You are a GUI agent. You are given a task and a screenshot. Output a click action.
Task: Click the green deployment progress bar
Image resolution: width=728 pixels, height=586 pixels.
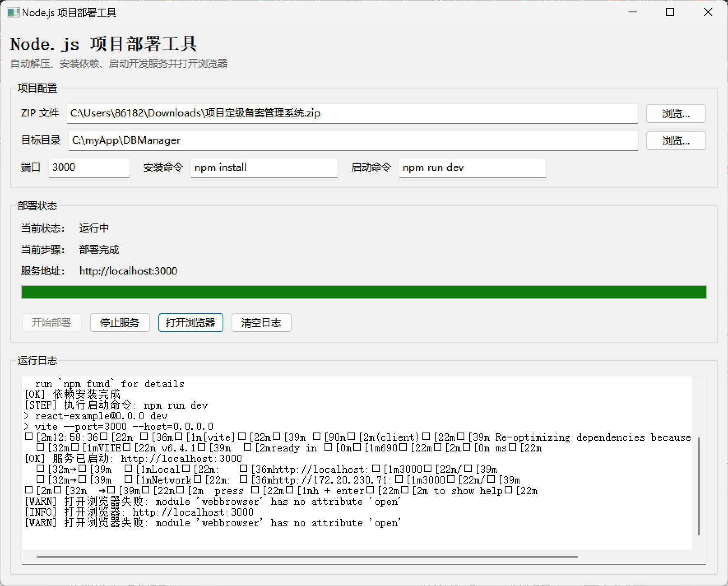point(364,292)
